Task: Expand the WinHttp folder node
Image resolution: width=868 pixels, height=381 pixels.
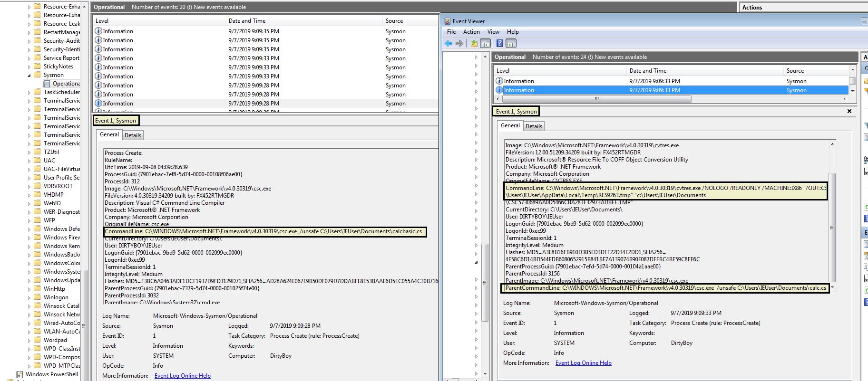Action: (x=29, y=289)
